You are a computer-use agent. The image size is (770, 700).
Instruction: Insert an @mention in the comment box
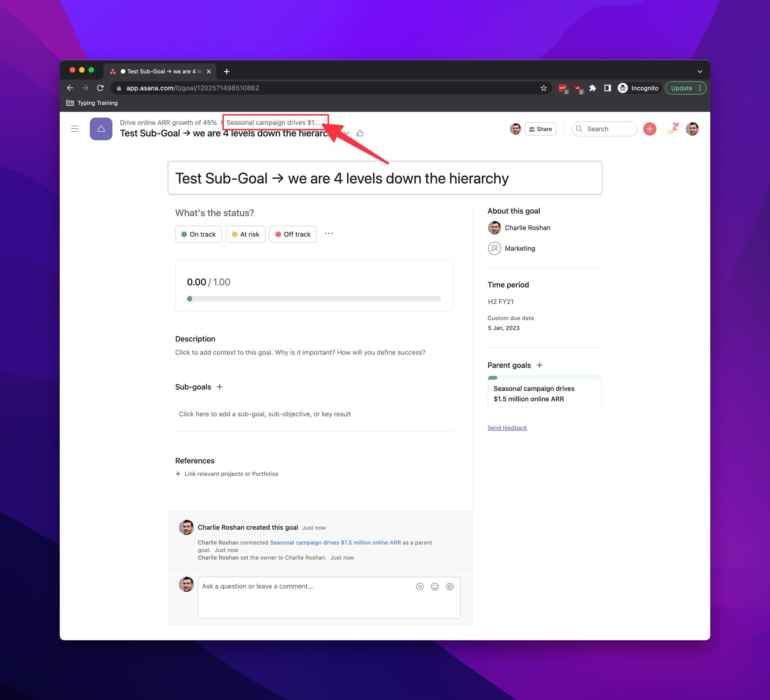(419, 586)
